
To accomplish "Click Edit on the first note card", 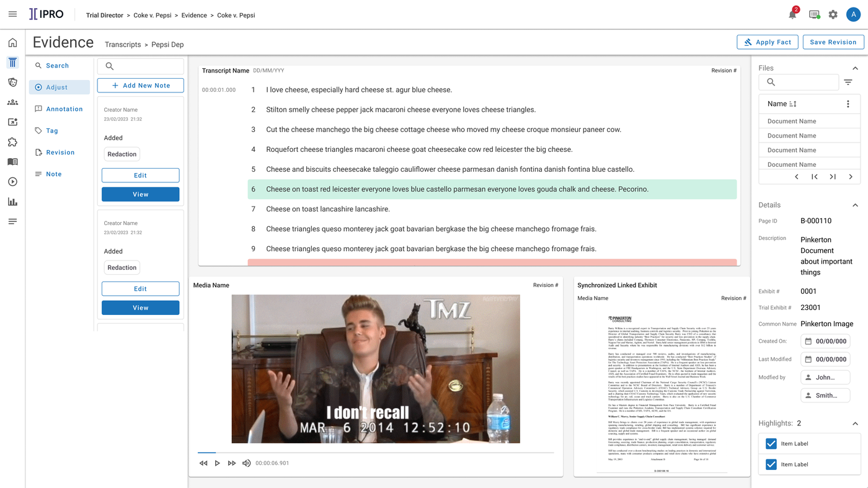I will [x=141, y=175].
